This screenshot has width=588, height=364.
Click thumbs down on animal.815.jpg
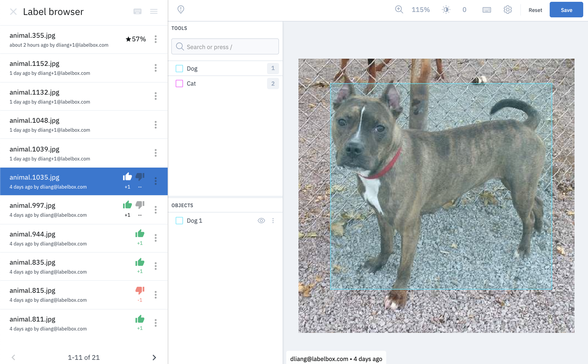click(x=140, y=290)
